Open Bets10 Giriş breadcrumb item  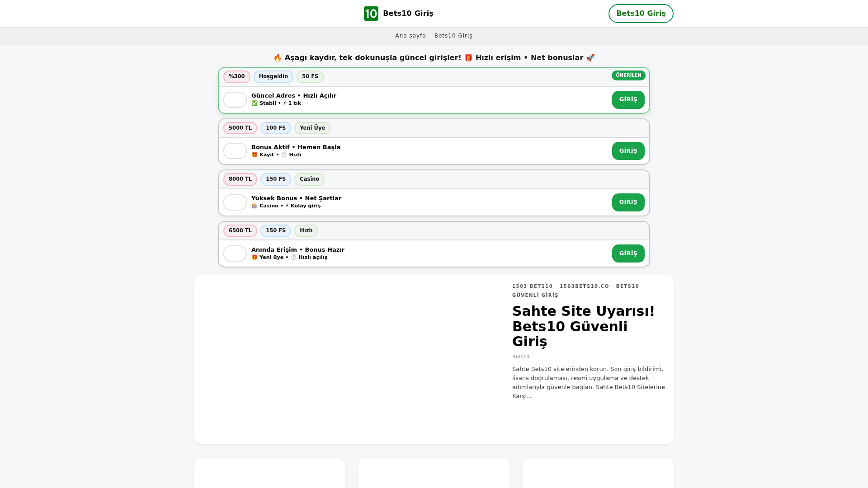(x=453, y=36)
